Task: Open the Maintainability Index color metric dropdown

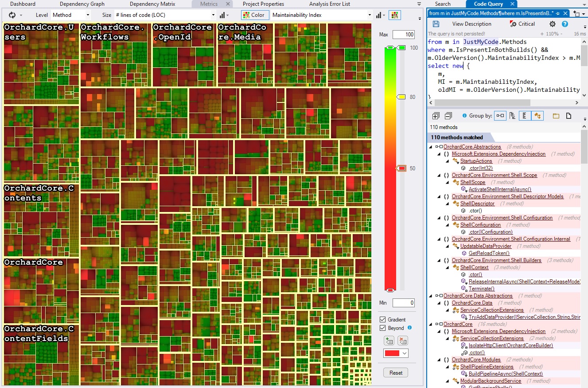Action: (321, 15)
